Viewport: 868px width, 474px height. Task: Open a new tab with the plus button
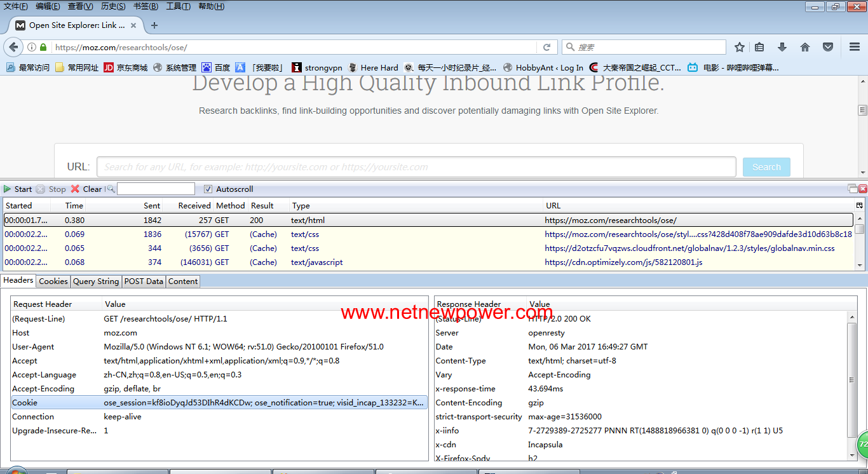click(154, 25)
